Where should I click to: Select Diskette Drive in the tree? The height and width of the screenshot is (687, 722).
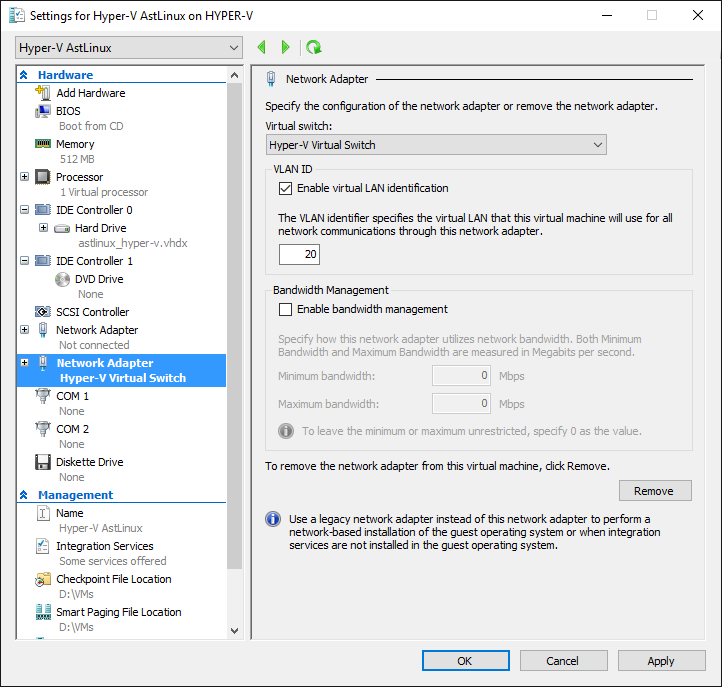pyautogui.click(x=89, y=462)
